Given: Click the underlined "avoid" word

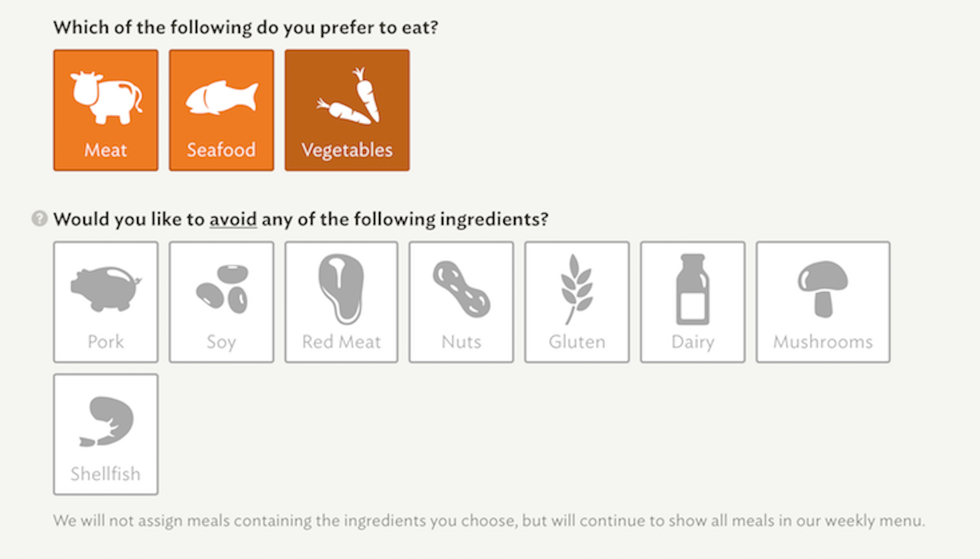Looking at the screenshot, I should tap(233, 219).
